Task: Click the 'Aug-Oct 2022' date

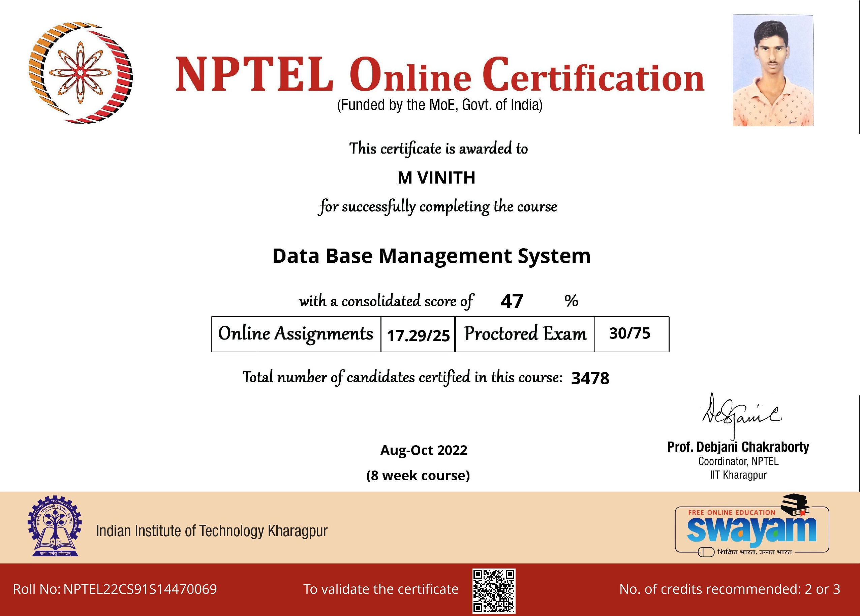Action: 424,450
